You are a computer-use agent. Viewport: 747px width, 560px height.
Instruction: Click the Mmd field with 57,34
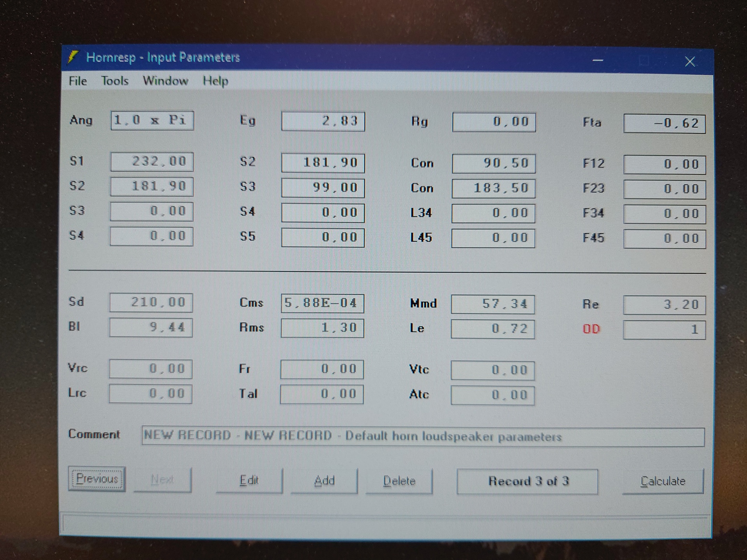493,304
